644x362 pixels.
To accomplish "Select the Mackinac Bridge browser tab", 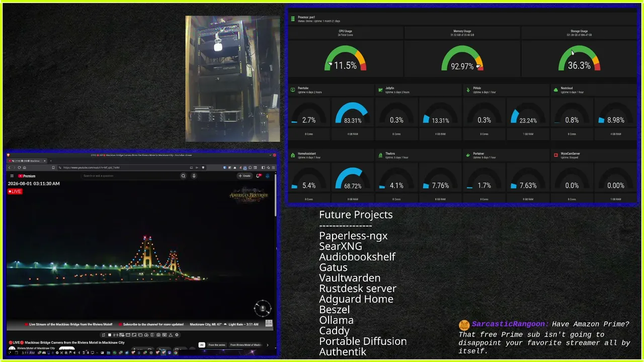I will click(x=26, y=161).
